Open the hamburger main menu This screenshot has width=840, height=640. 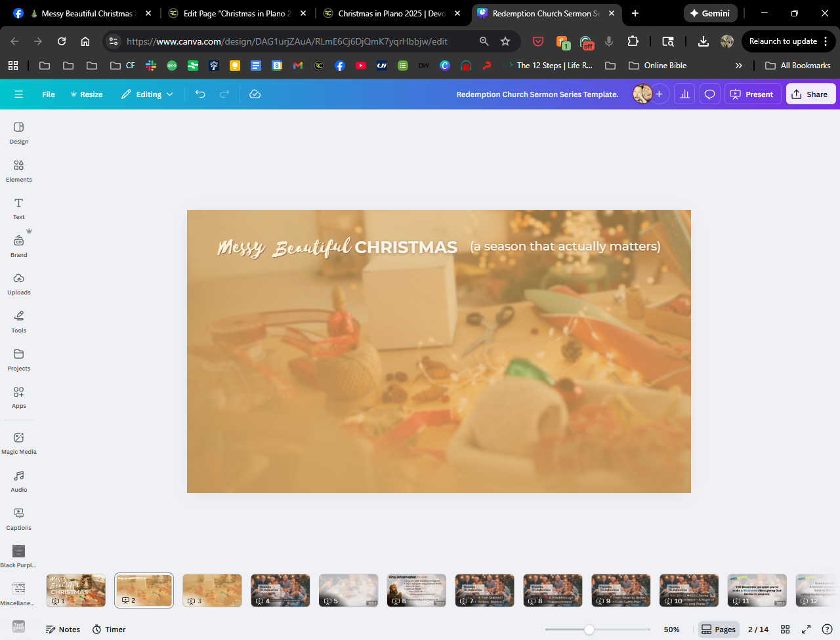(18, 94)
